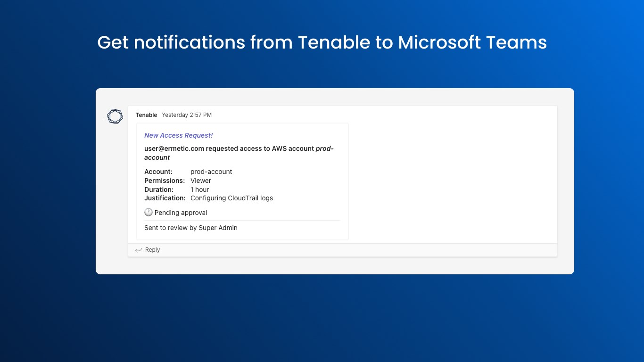The width and height of the screenshot is (644, 362).
Task: Click Justification value Configuring CloudTrail logs
Action: [x=231, y=198]
